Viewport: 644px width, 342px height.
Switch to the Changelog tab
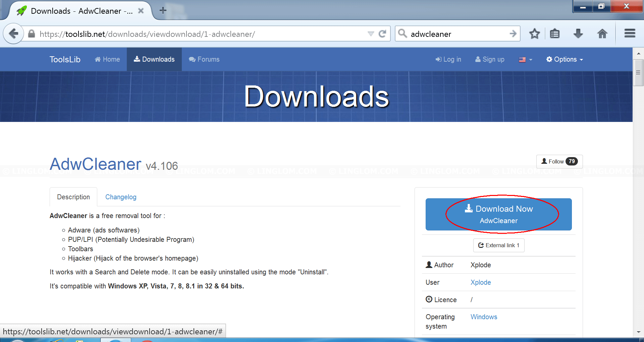121,197
